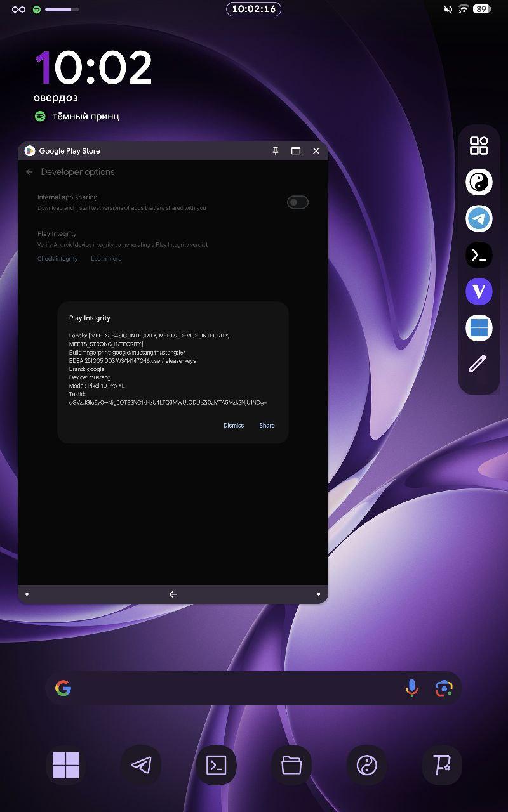Click the Check integrity link

point(58,259)
